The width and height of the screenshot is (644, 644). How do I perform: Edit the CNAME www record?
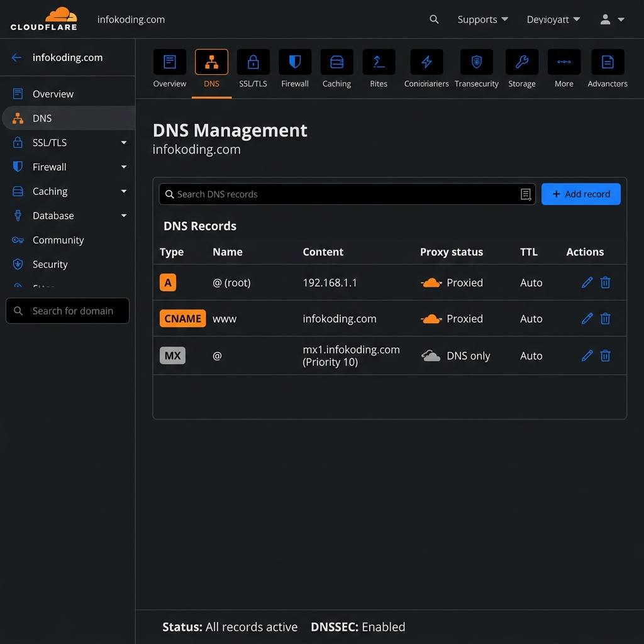tap(587, 319)
